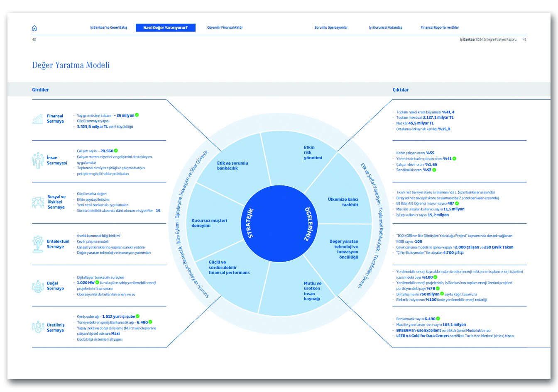
Task: Switch to the Sorumlu Operasyonlar tab
Action: click(331, 28)
